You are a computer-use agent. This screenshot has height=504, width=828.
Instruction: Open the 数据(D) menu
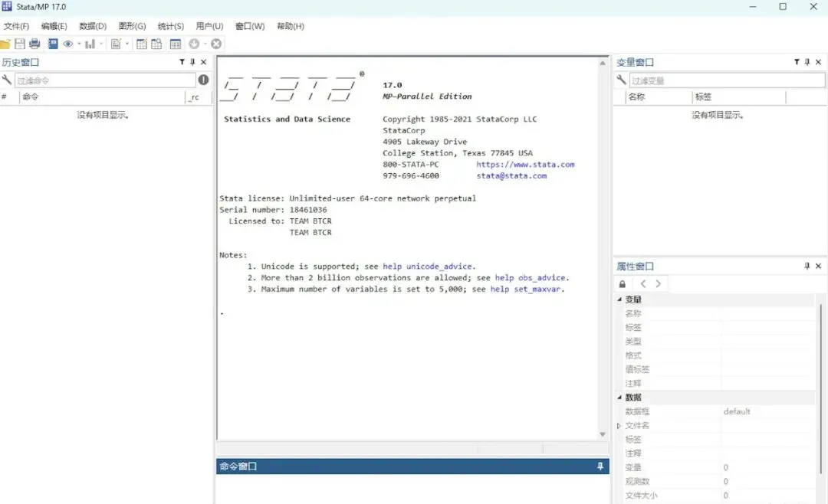pyautogui.click(x=93, y=26)
